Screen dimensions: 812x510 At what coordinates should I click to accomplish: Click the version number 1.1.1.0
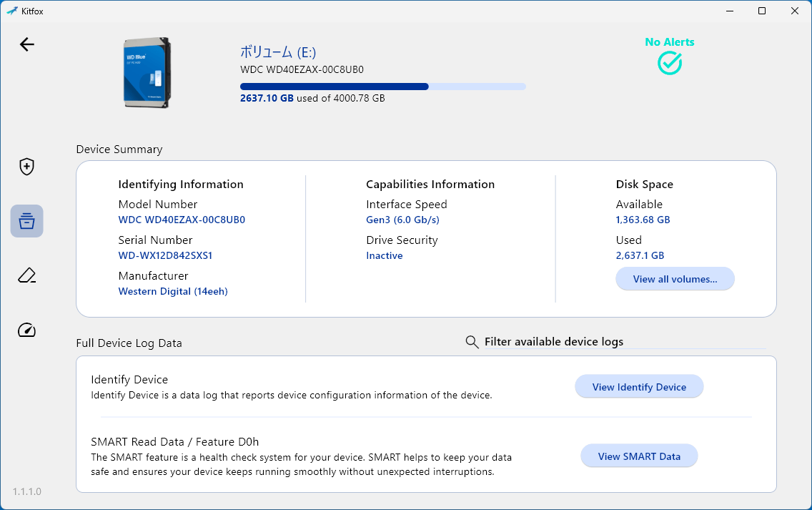[27, 491]
